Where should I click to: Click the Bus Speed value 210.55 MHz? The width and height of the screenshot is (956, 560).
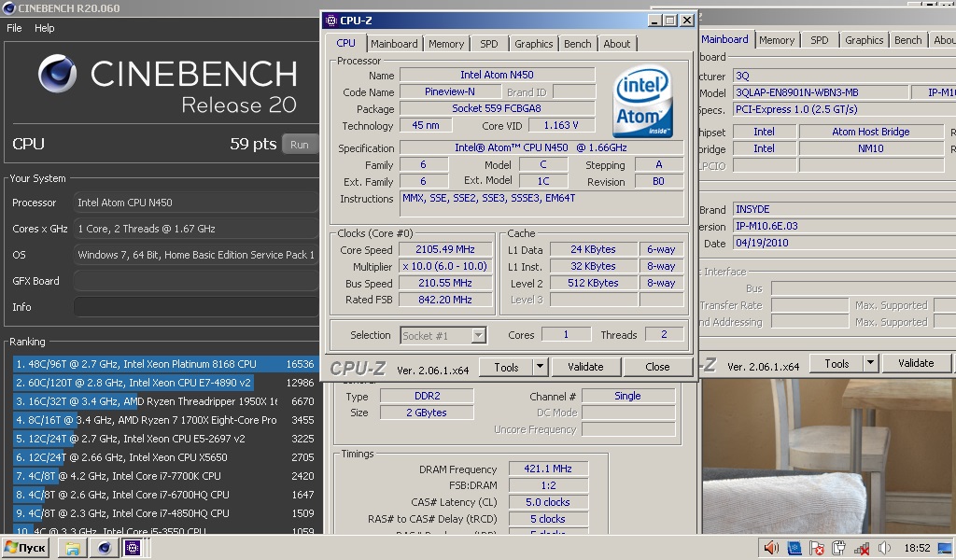point(445,283)
